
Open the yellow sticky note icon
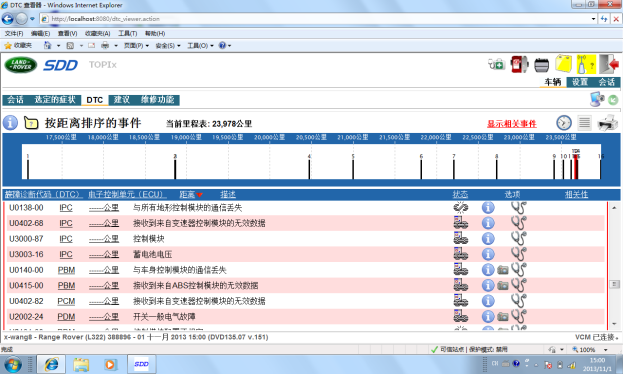tap(563, 64)
